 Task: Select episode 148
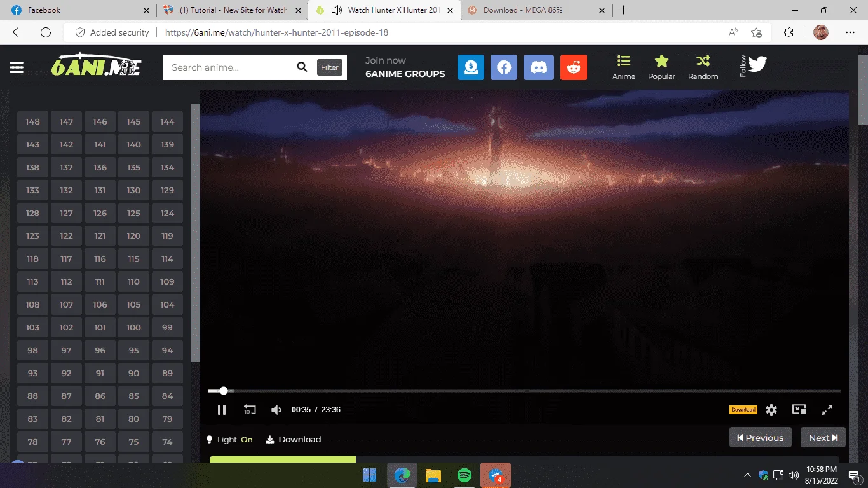tap(32, 121)
